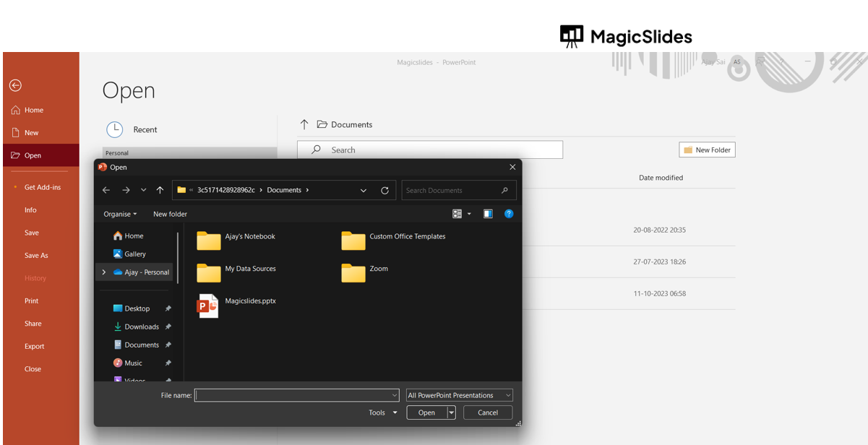The width and height of the screenshot is (868, 445).
Task: Click the 3c5171428928962c breadcrumb segment
Action: pyautogui.click(x=225, y=190)
